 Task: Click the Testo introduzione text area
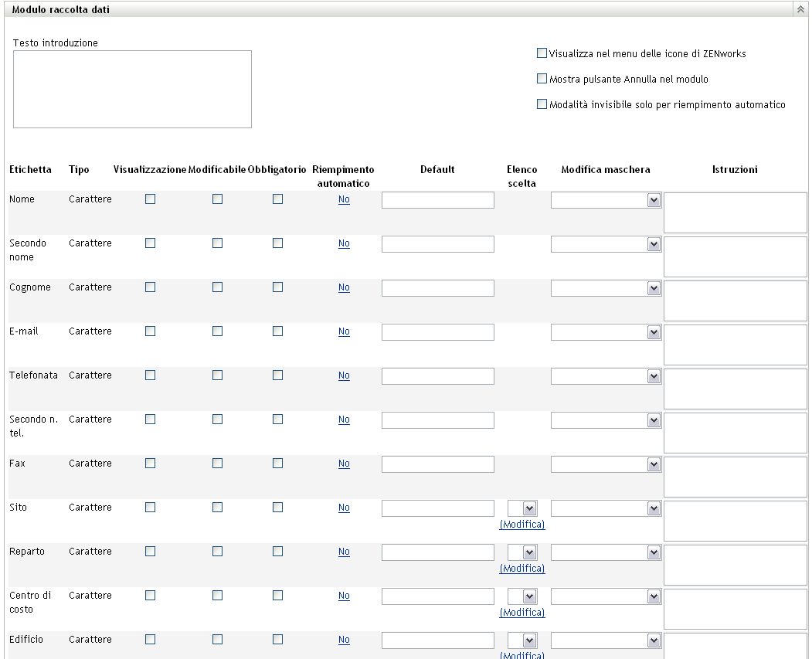(132, 89)
